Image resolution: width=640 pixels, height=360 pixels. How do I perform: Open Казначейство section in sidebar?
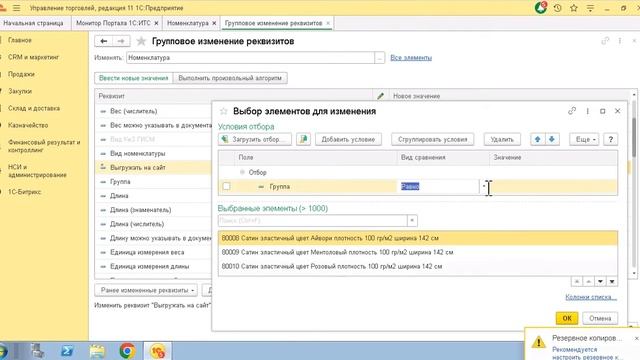(x=28, y=125)
